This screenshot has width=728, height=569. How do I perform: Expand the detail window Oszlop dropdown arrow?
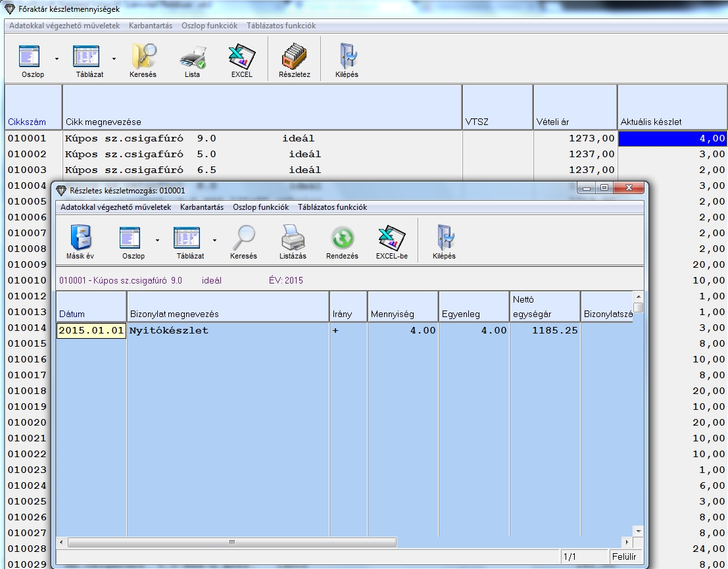[x=157, y=240]
